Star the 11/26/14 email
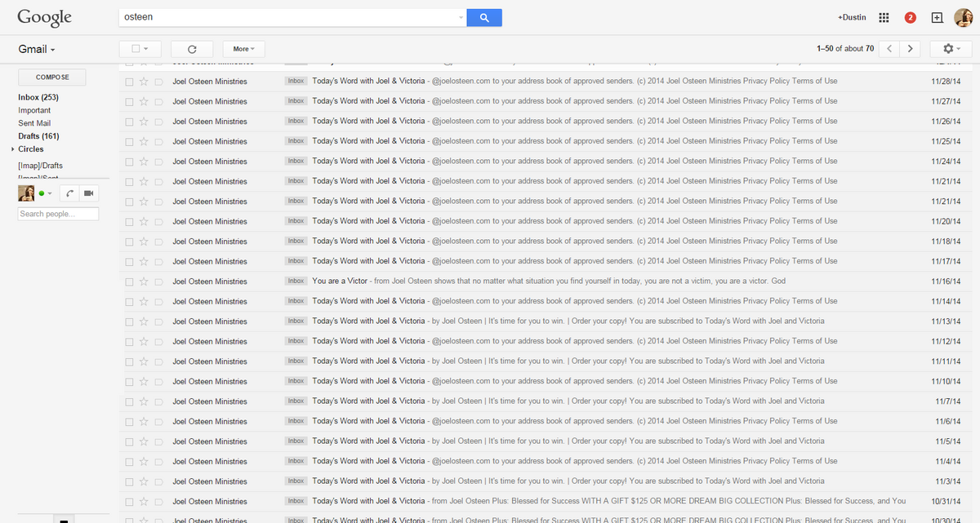Viewport: 980px width, 523px height. [144, 122]
